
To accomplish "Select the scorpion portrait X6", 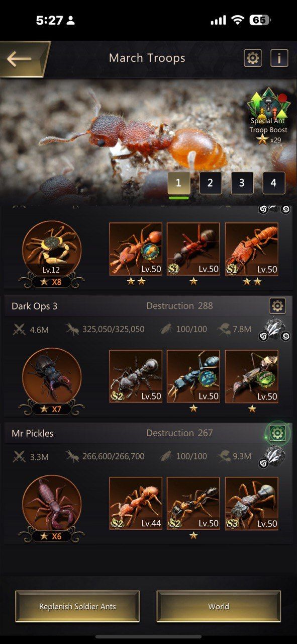I will click(52, 505).
